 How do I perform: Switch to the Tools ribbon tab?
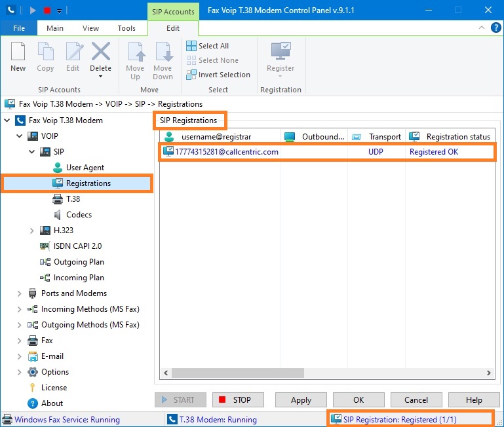[x=126, y=28]
